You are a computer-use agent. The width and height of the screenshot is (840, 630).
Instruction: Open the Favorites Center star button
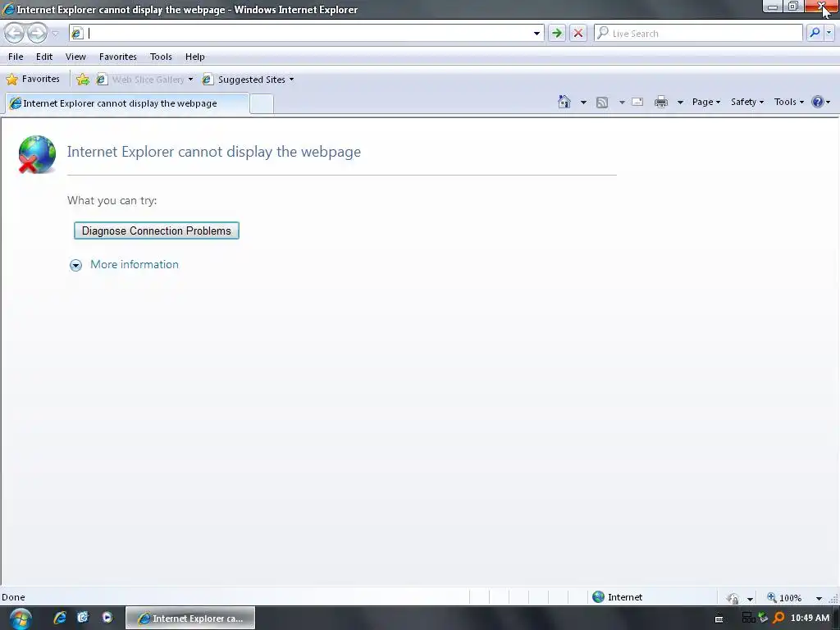[33, 80]
